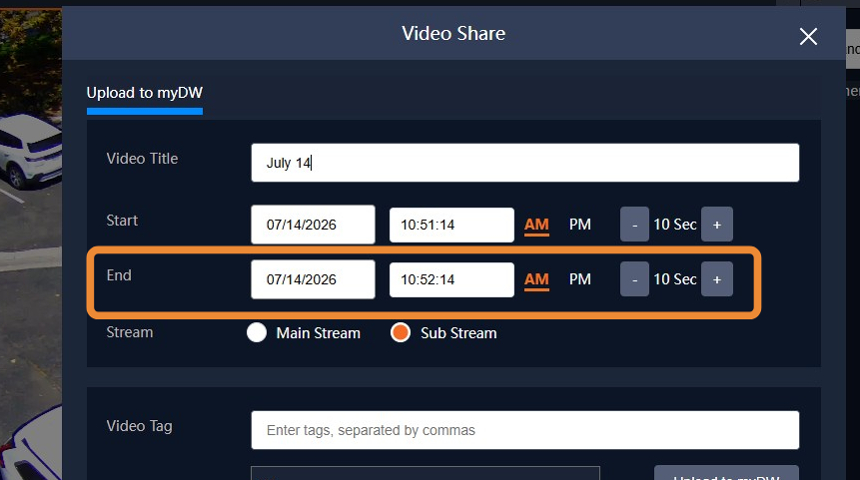
Task: Edit the Start time 10:51:14
Action: tap(451, 224)
